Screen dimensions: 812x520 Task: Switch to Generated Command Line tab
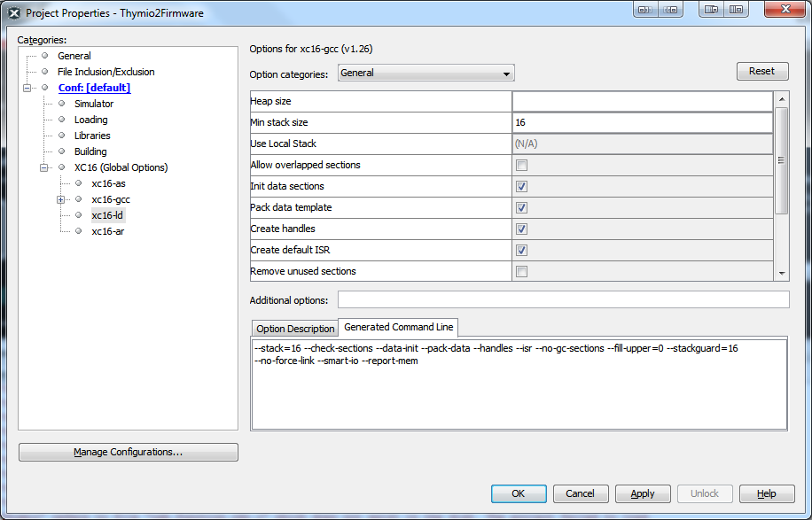pyautogui.click(x=398, y=327)
